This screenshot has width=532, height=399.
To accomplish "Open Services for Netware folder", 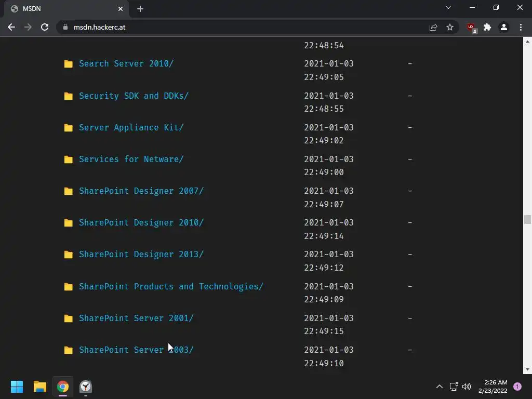I will pyautogui.click(x=131, y=159).
